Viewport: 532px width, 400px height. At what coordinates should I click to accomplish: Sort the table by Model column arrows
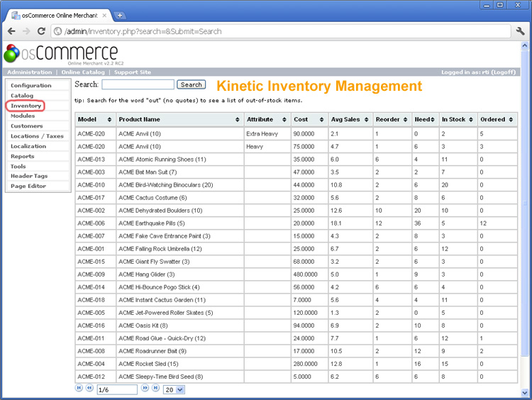(109, 119)
